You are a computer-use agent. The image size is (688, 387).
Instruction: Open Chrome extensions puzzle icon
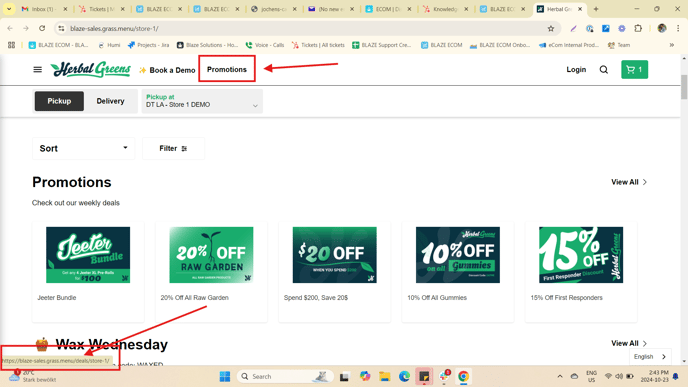pyautogui.click(x=638, y=29)
